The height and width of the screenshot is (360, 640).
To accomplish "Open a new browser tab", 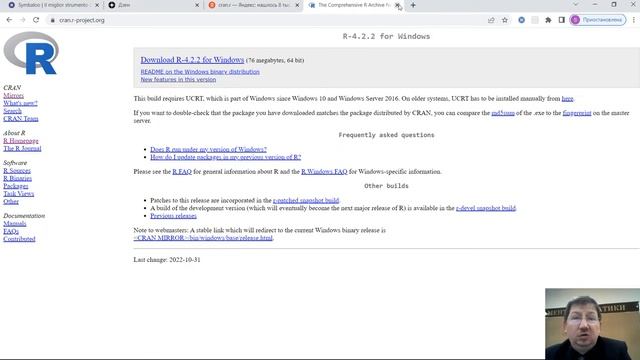I will pos(413,5).
